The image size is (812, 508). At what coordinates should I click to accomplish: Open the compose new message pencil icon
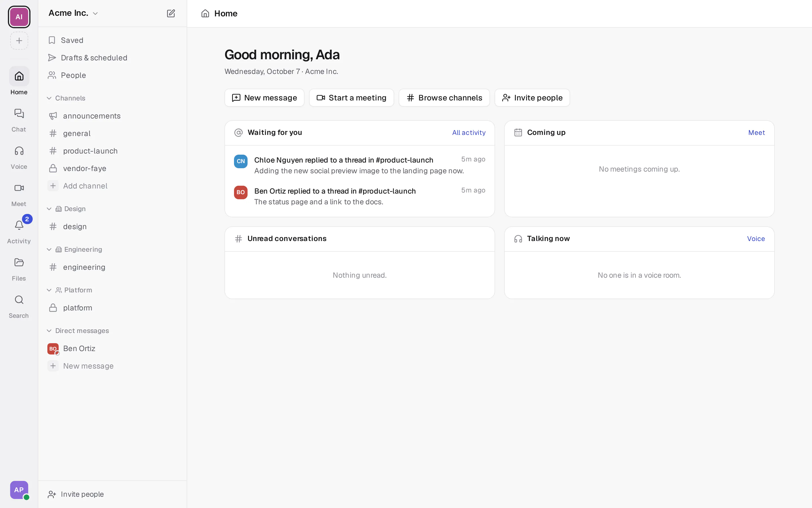coord(171,14)
